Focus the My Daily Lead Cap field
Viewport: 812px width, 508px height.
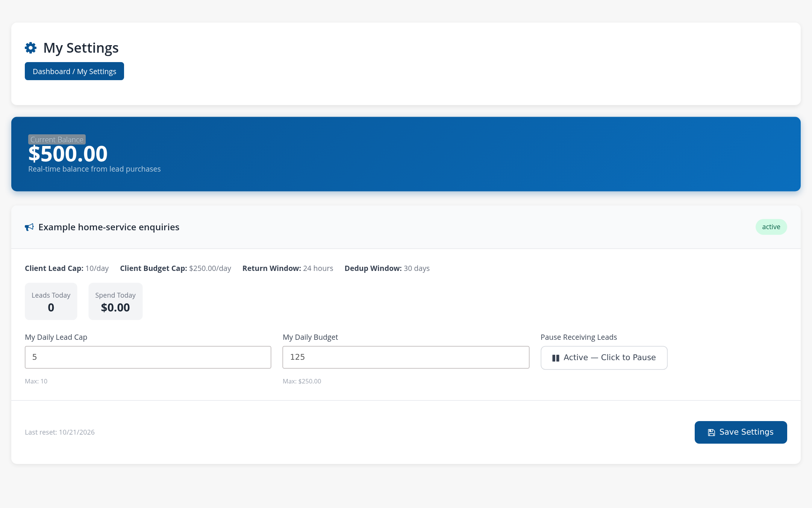[x=148, y=357]
